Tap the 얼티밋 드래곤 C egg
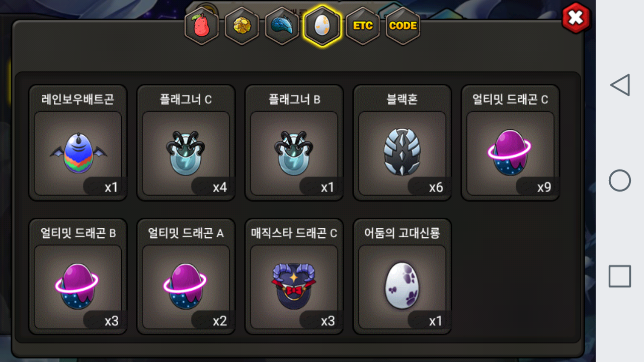Screen dimensions: 644x362 click(x=511, y=143)
